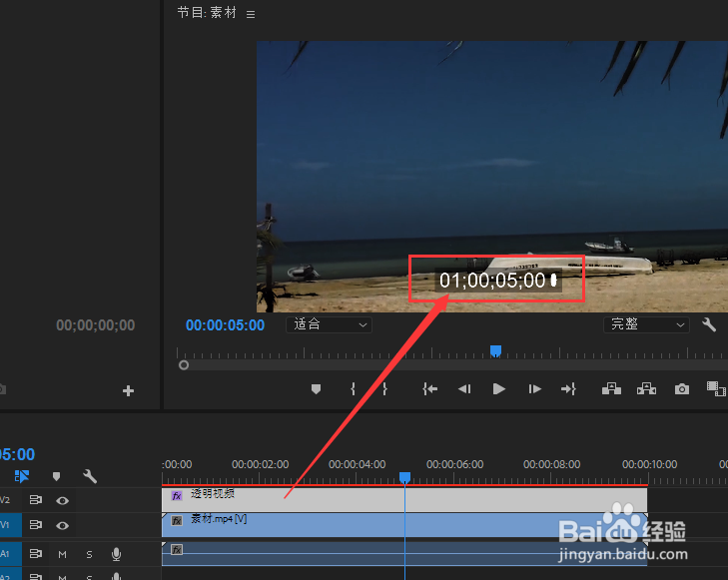728x580 pixels.
Task: Mark Out point button
Action: (384, 389)
